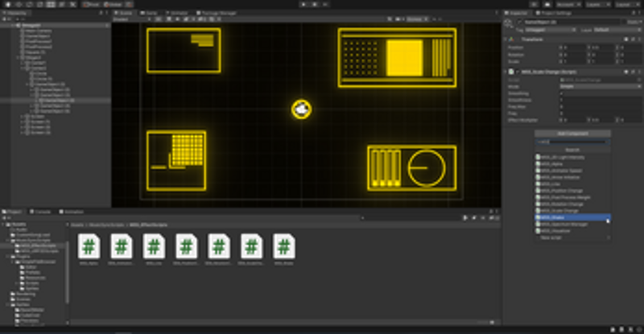Open the Tag Untagged dropdown
The image size is (644, 334).
551,30
